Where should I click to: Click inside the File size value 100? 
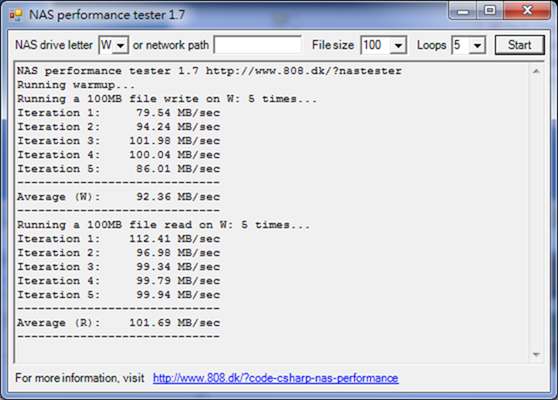[372, 45]
